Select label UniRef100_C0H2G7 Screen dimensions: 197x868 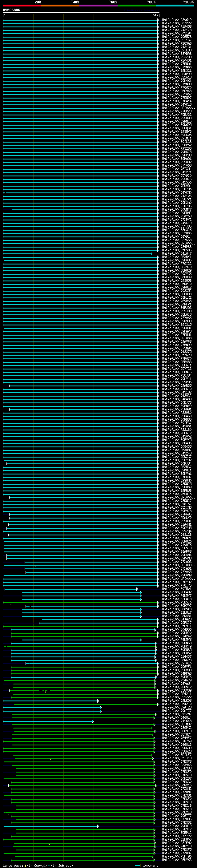coord(176,778)
